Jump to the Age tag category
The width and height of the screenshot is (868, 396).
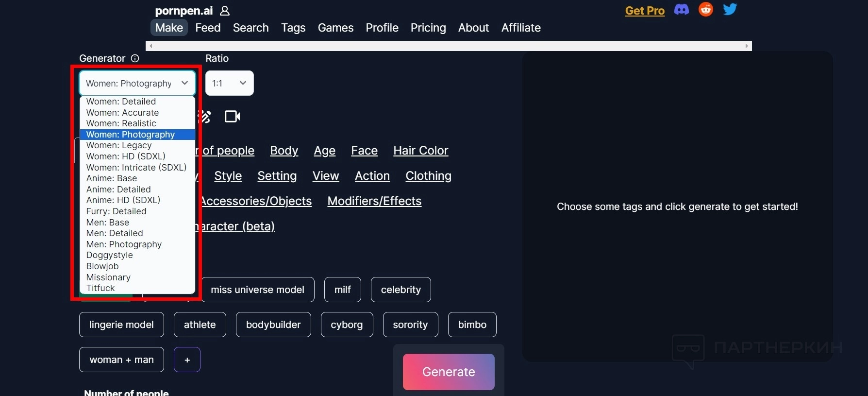(325, 151)
